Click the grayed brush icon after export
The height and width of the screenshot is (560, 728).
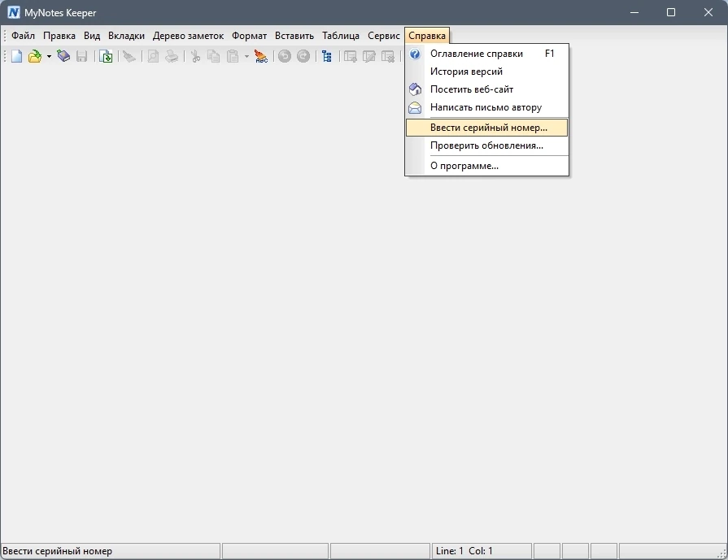pyautogui.click(x=129, y=57)
